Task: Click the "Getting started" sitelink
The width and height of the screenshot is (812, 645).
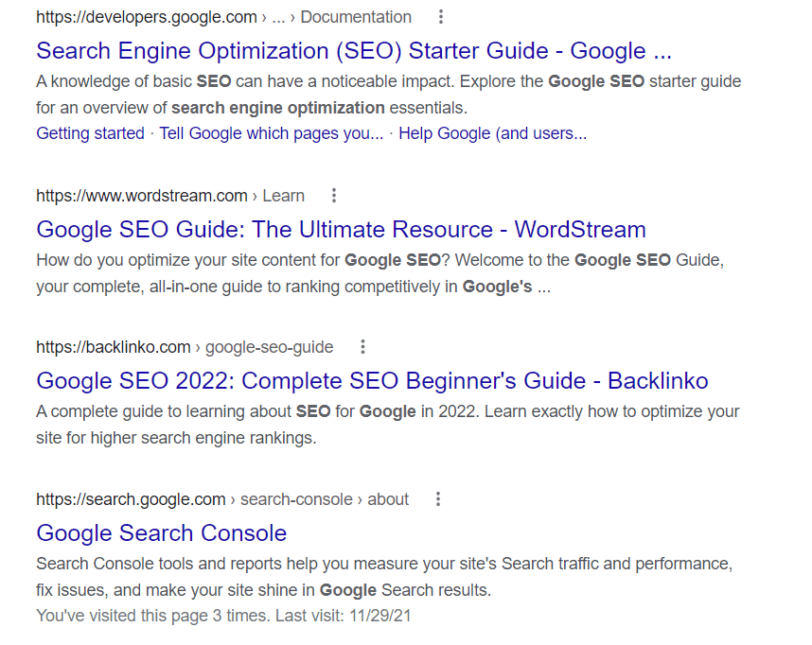Action: pyautogui.click(x=90, y=132)
